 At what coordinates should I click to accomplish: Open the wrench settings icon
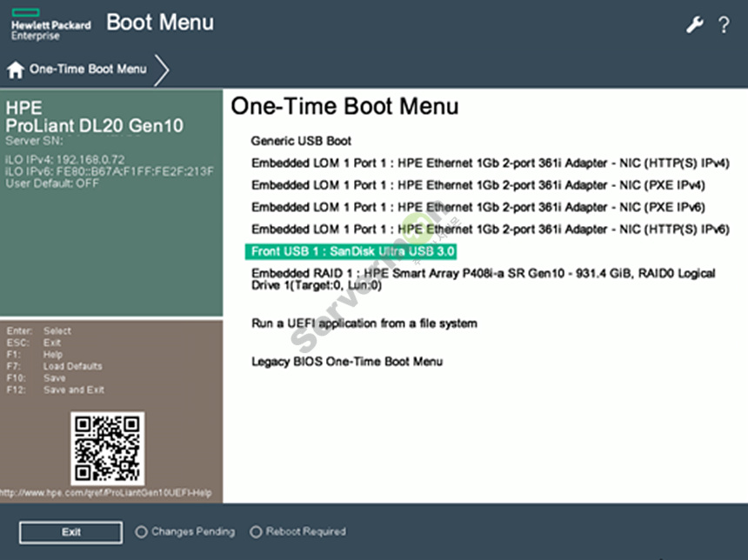click(695, 24)
